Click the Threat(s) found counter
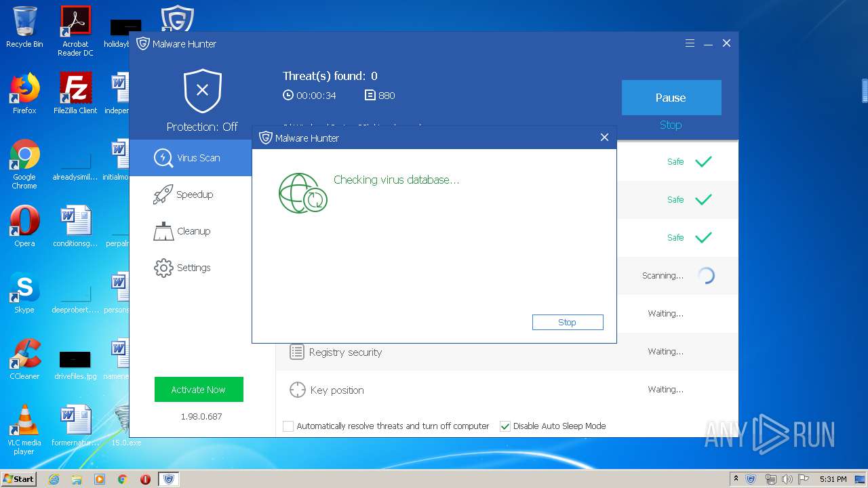Viewport: 868px width, 488px height. coord(330,76)
